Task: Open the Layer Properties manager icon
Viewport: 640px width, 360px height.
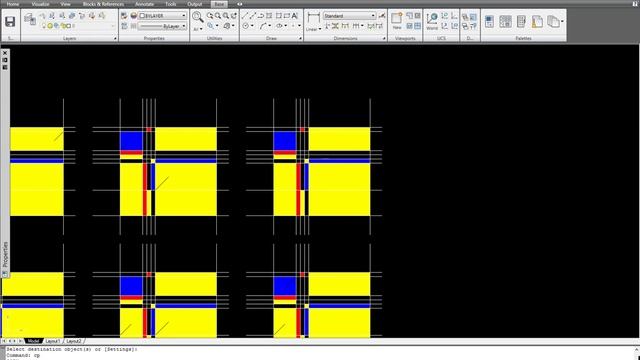Action: [30, 19]
